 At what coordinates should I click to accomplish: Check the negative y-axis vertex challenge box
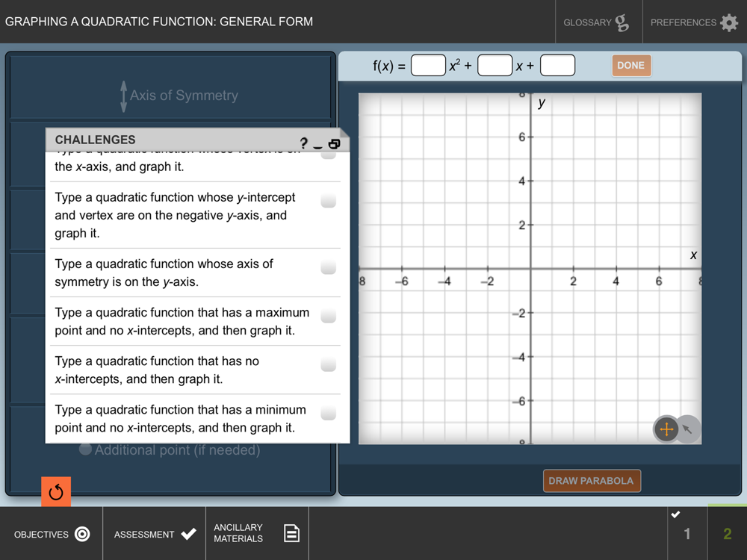328,201
